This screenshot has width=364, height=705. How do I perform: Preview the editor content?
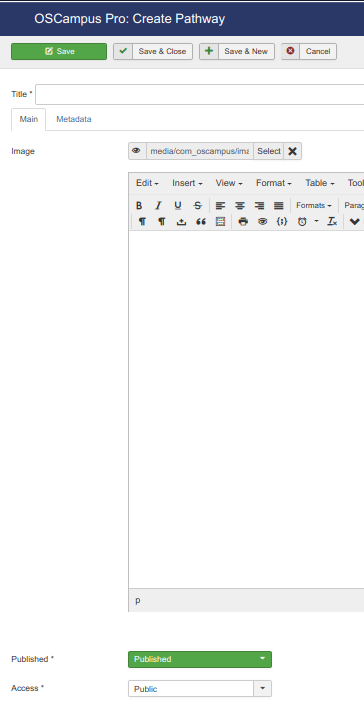(262, 221)
